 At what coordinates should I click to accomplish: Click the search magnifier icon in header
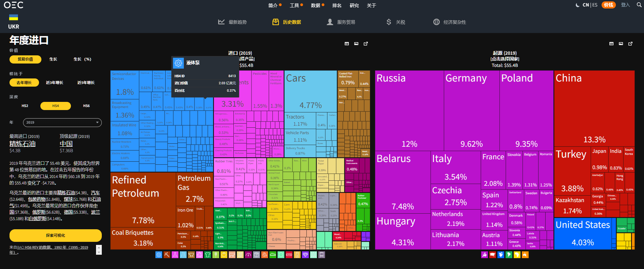[x=639, y=5]
